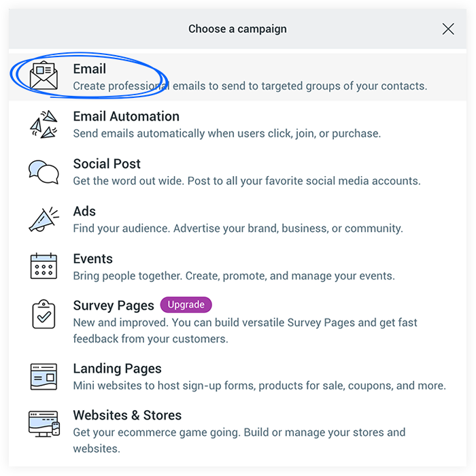Click the Social Post speech bubbles icon
The image size is (476, 476).
(x=44, y=172)
